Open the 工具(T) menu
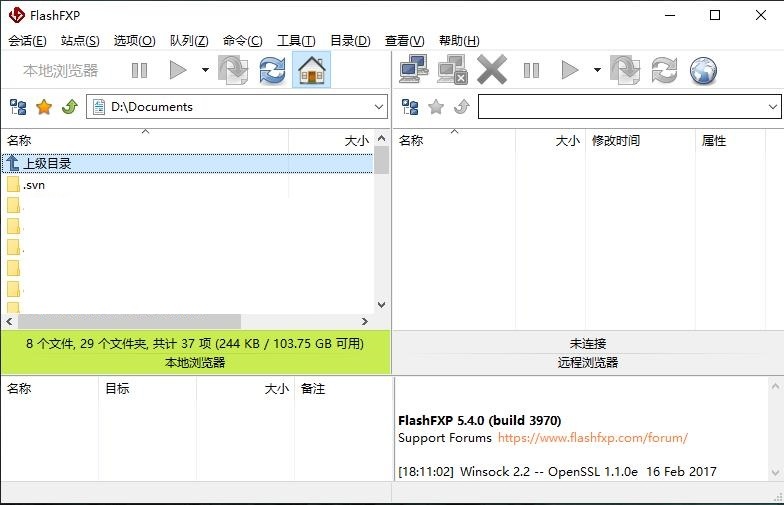Image resolution: width=784 pixels, height=505 pixels. tap(295, 41)
